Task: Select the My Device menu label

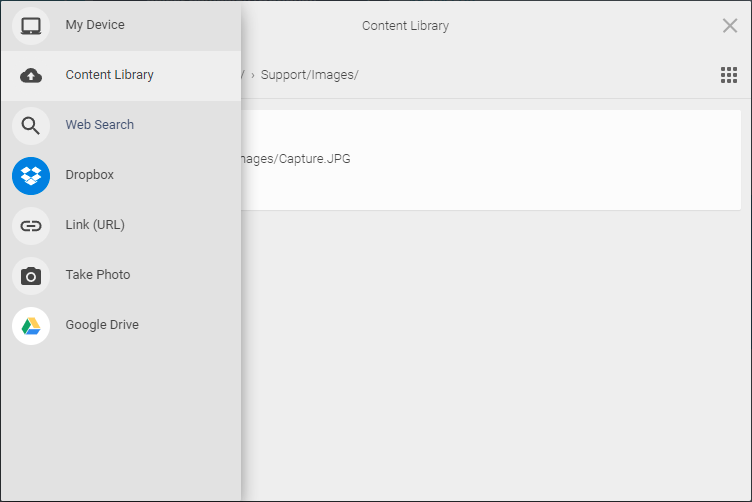Action: pos(95,25)
